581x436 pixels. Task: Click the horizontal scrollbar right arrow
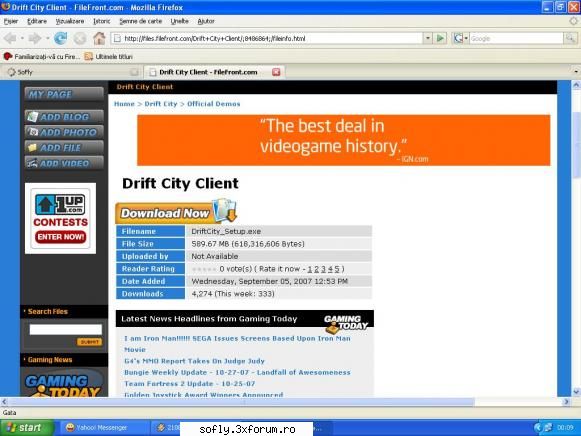[567, 401]
